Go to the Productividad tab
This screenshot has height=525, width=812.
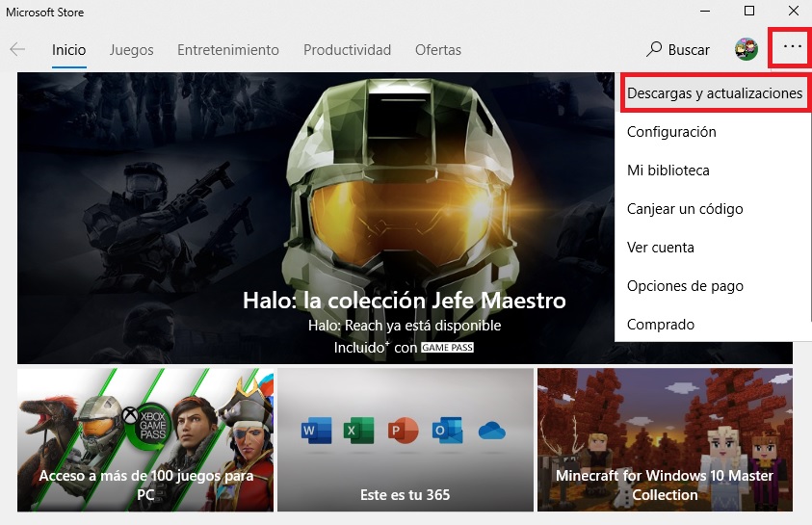point(347,50)
